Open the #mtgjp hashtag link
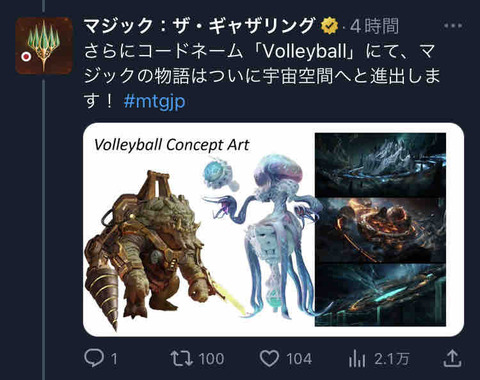This screenshot has width=480, height=380. click(x=154, y=101)
